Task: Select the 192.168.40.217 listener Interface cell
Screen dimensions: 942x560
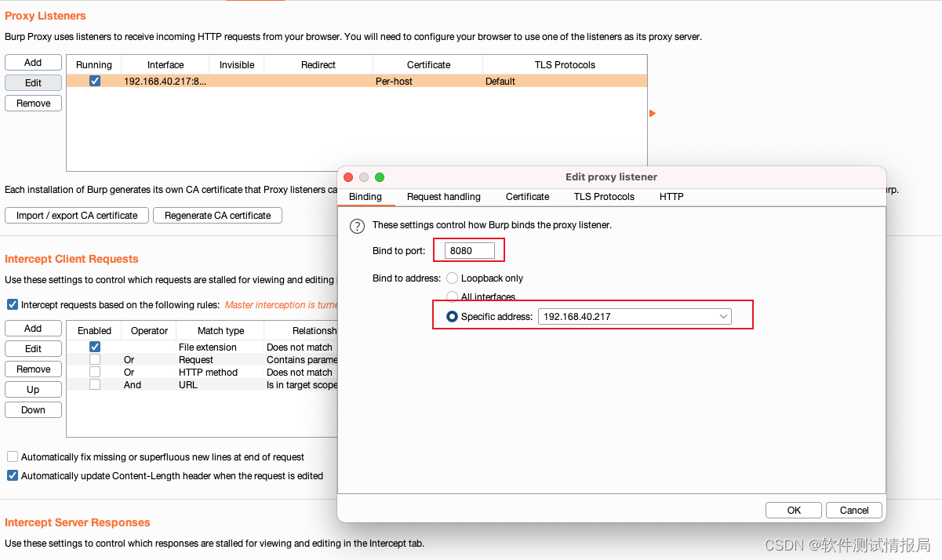Action: pos(165,82)
